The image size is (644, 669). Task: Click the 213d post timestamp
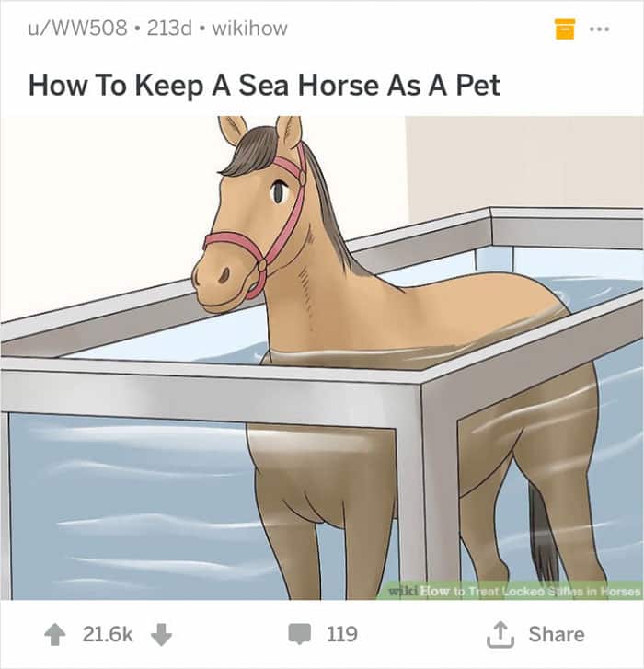pos(169,29)
